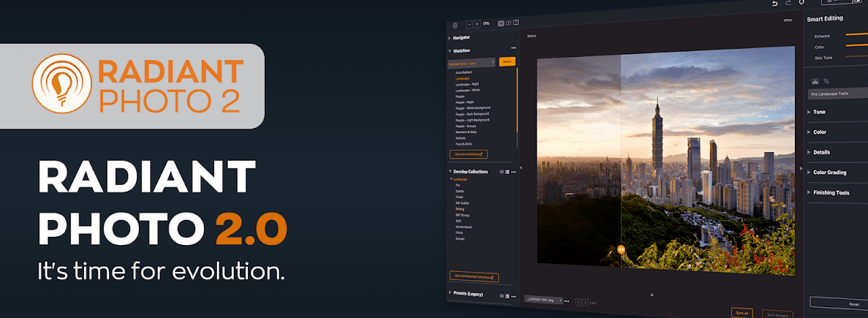Zoom out with the minus button
Viewport: 868px width, 318px height.
469,24
